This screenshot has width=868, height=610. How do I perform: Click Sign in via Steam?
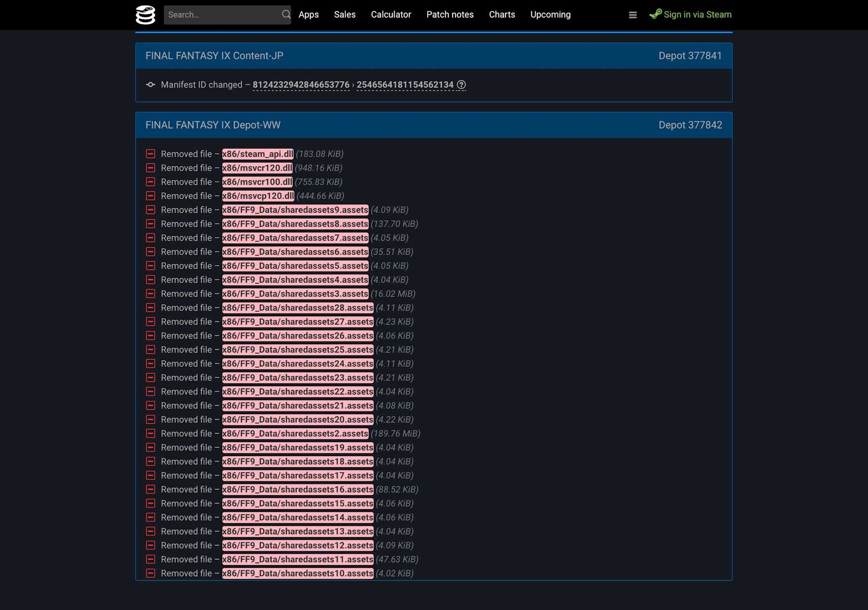click(697, 14)
